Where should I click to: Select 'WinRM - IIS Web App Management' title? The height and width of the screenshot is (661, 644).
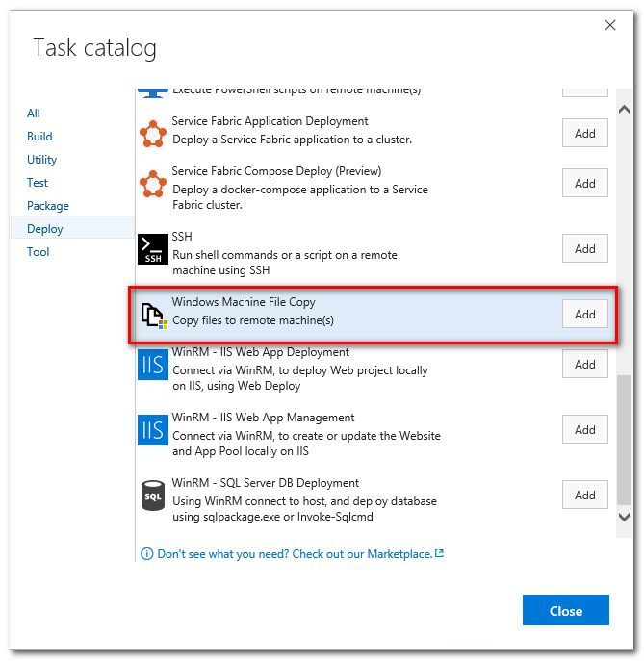tap(263, 418)
